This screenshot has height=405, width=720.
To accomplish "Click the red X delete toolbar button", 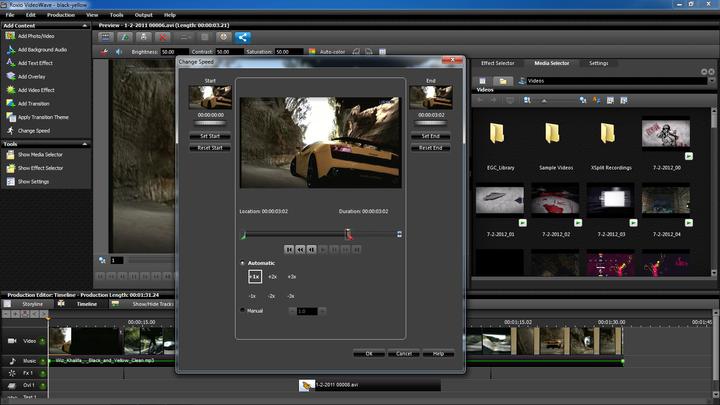I will pyautogui.click(x=163, y=37).
